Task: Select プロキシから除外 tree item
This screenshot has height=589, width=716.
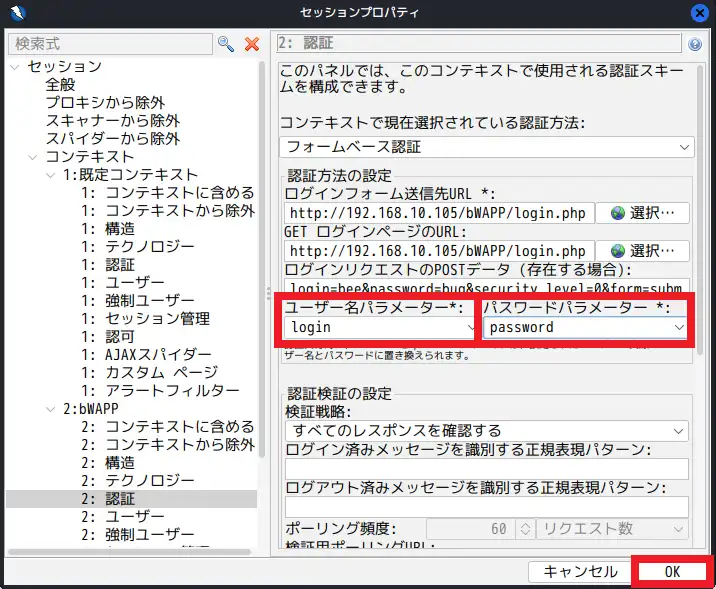Action: click(x=105, y=102)
